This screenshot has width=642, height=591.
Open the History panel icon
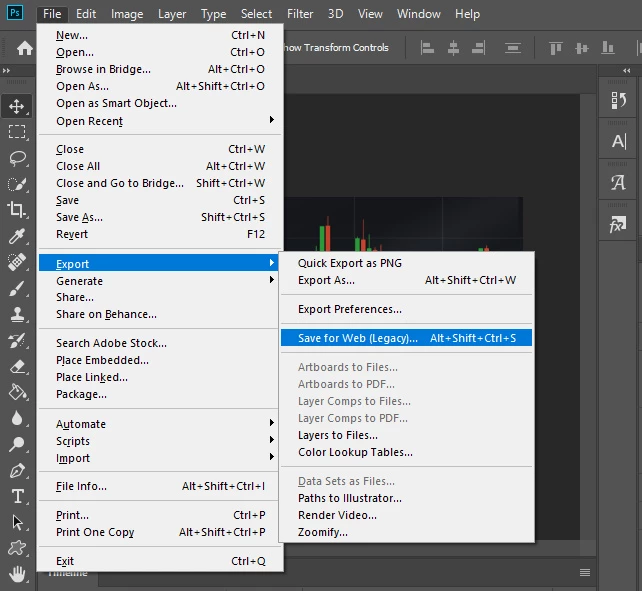tap(618, 100)
